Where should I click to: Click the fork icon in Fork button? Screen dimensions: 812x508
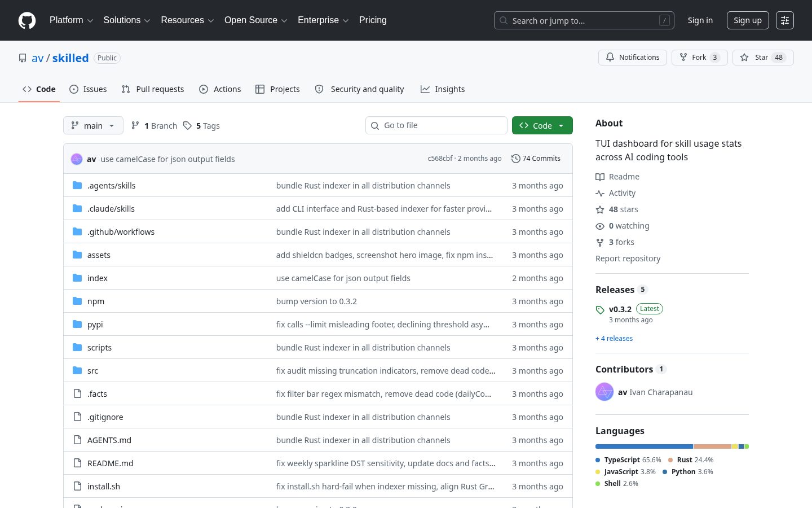(x=683, y=58)
